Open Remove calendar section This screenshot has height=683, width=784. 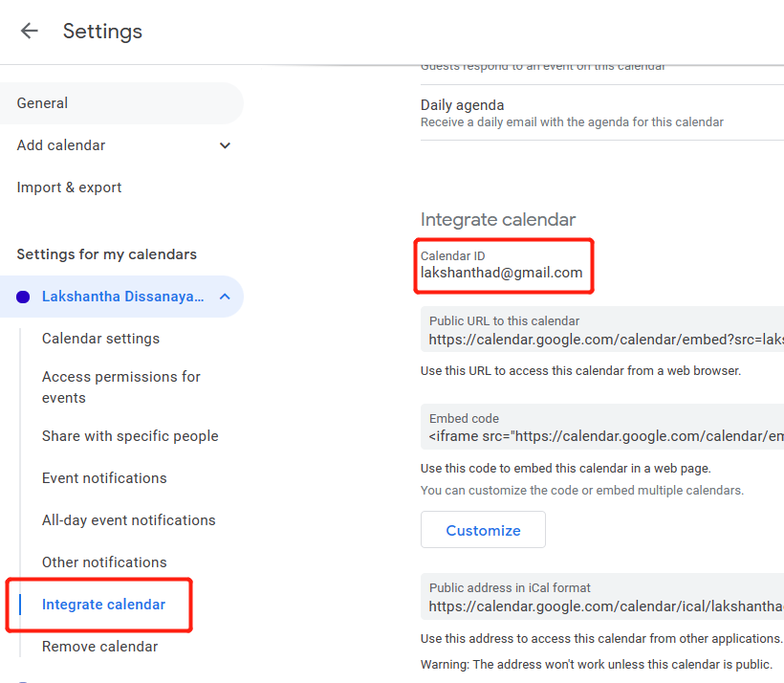point(99,647)
